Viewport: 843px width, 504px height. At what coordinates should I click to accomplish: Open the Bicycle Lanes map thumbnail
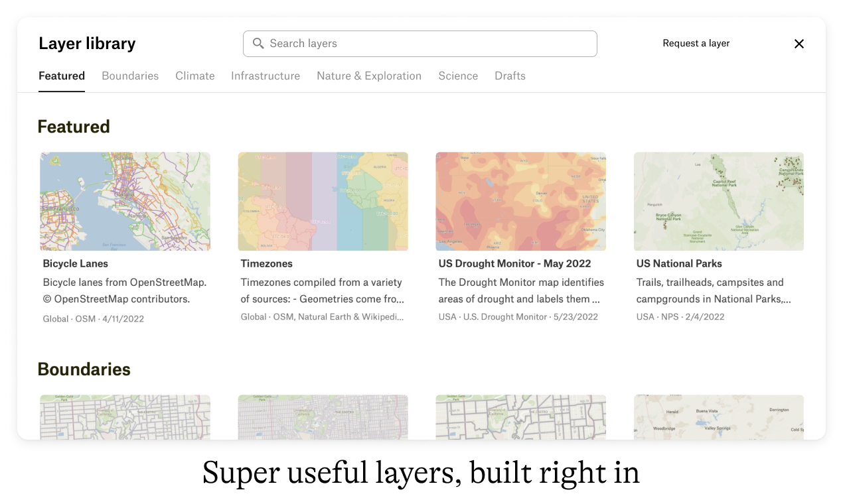pyautogui.click(x=125, y=202)
